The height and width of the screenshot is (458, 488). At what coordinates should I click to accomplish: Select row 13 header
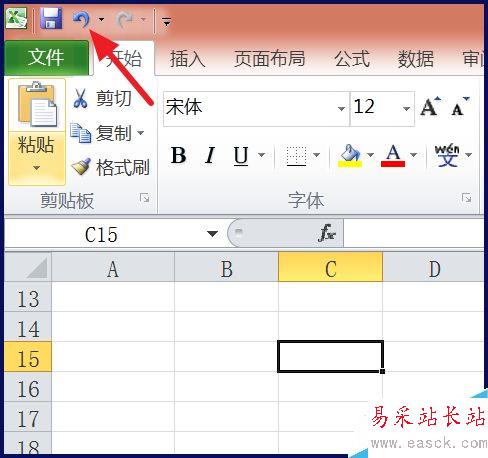28,298
